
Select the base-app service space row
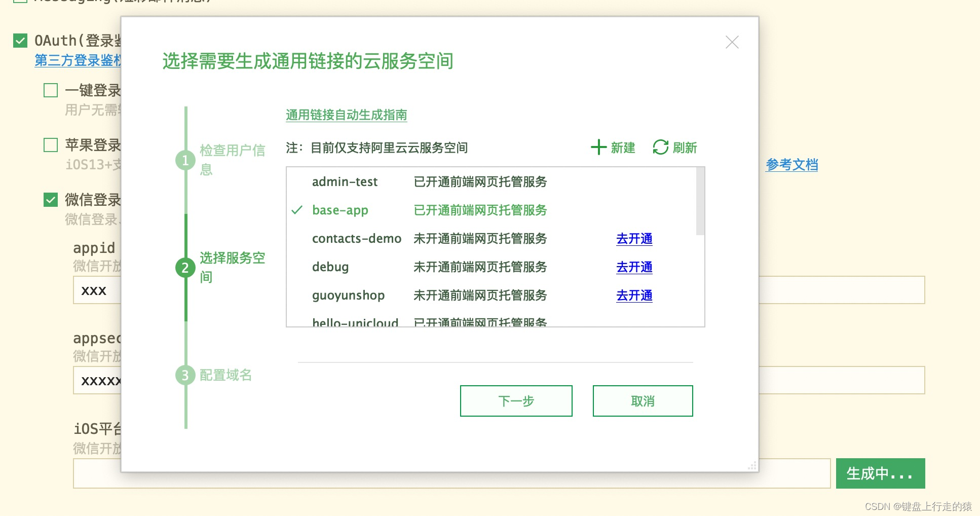pyautogui.click(x=492, y=210)
